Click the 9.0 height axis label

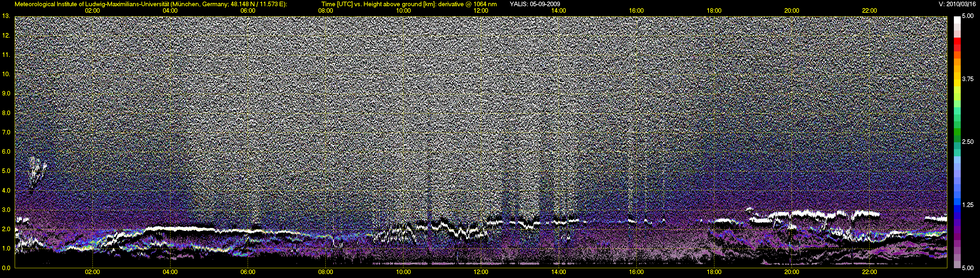coord(6,93)
